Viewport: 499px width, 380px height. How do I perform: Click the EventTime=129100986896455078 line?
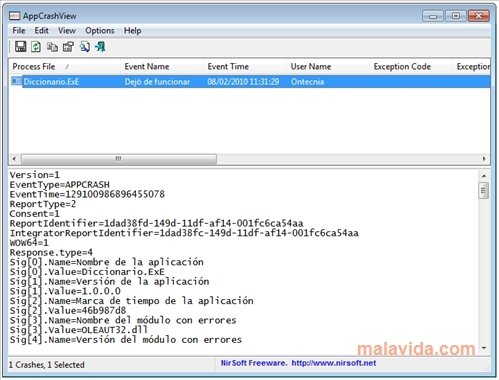point(87,194)
